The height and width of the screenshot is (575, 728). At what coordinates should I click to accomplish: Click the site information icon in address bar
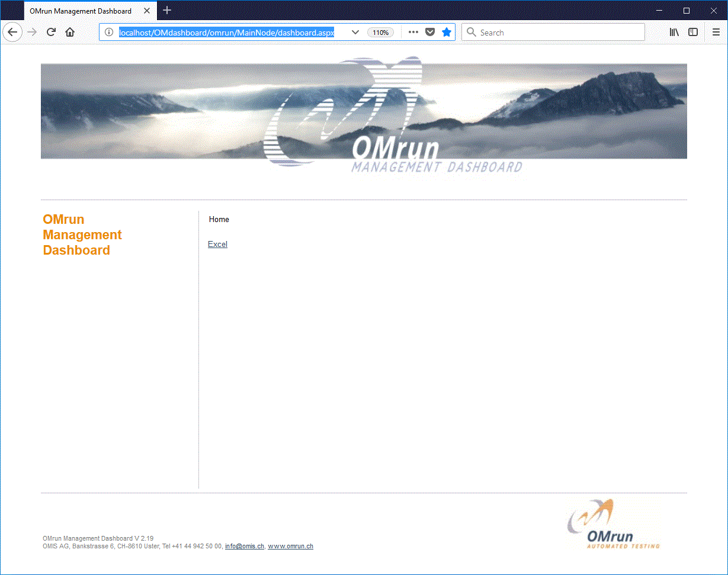point(109,33)
